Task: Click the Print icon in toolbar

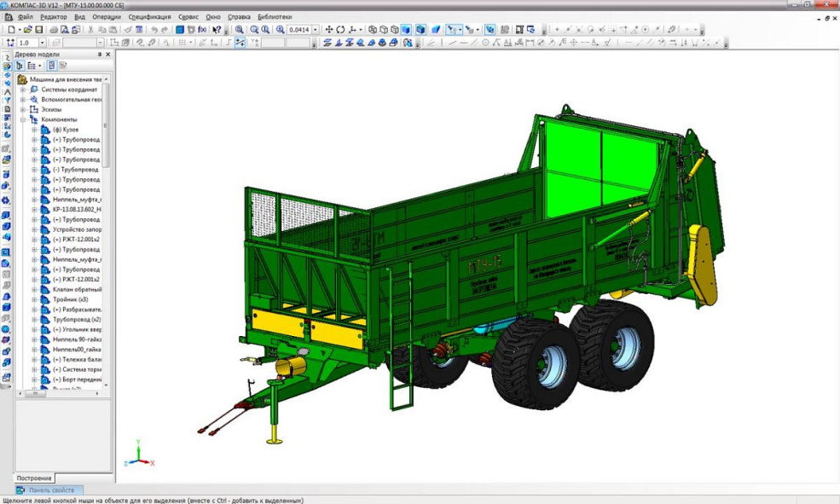Action: (x=55, y=29)
